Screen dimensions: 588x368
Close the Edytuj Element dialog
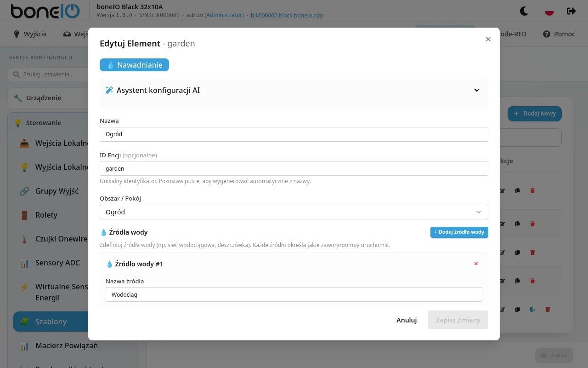(488, 39)
